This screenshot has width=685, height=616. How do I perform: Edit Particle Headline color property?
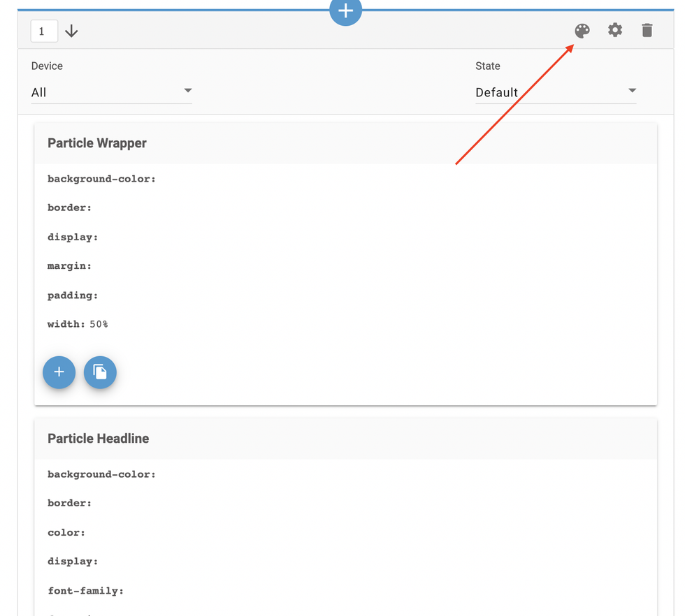click(x=66, y=532)
